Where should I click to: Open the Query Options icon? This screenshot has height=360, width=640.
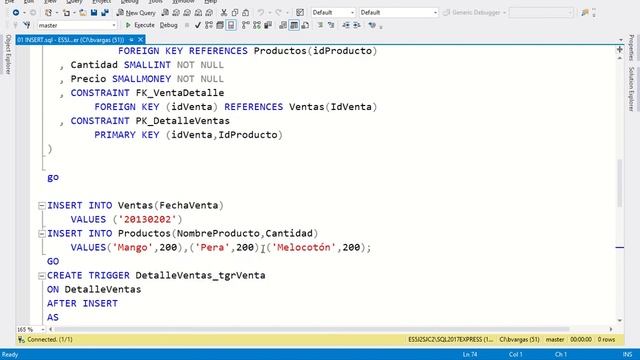(220, 25)
